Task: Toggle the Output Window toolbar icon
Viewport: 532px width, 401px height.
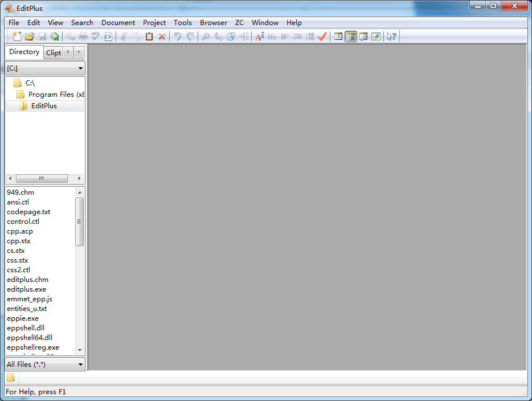Action: point(363,36)
